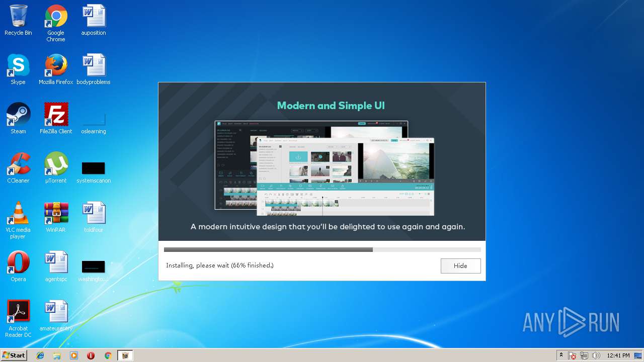Screen dimensions: 644x362
Task: Select the auposition Word document
Action: (94, 20)
